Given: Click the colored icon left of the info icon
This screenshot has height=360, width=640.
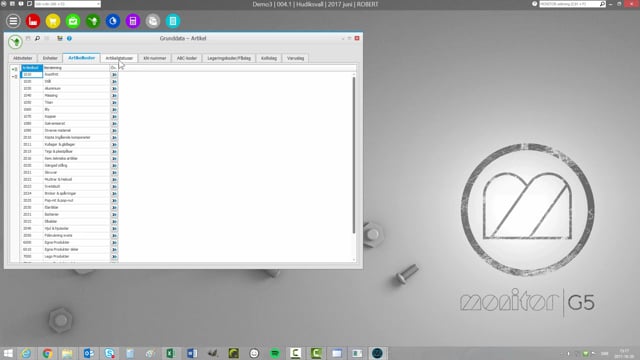Looking at the screenshot, I should pyautogui.click(x=60, y=38).
